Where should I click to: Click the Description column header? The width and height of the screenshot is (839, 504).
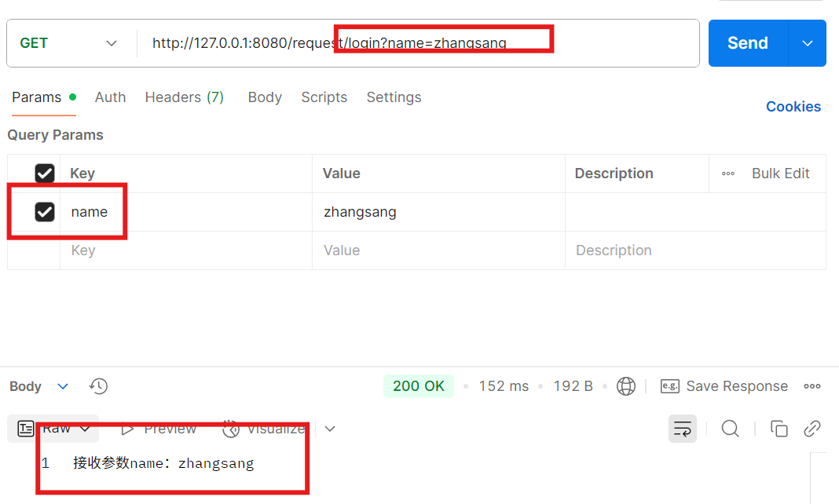click(614, 173)
